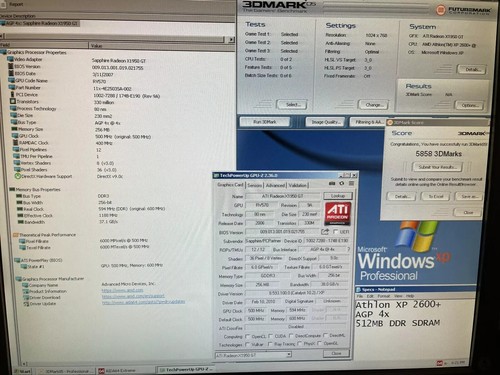Toggle the Vulkan checkbox
This screenshot has width=500, height=375.
248,344
